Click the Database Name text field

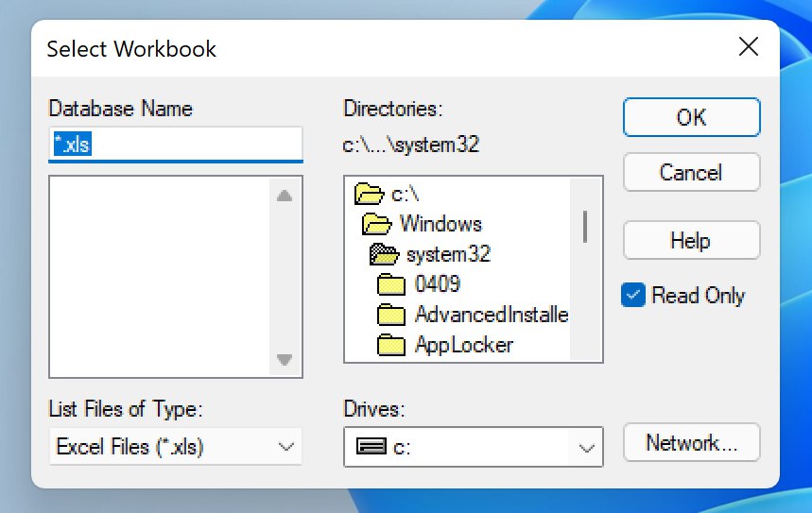[176, 143]
